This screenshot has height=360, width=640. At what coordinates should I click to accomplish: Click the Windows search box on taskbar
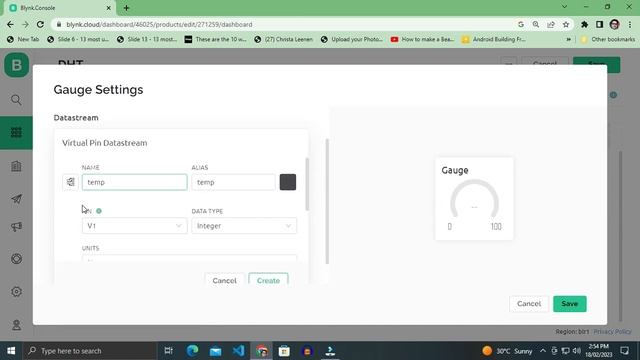click(90, 351)
